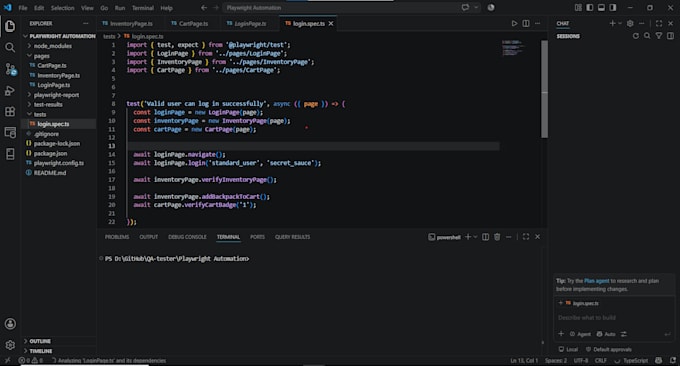Open the Run and Debug view

[x=10, y=90]
